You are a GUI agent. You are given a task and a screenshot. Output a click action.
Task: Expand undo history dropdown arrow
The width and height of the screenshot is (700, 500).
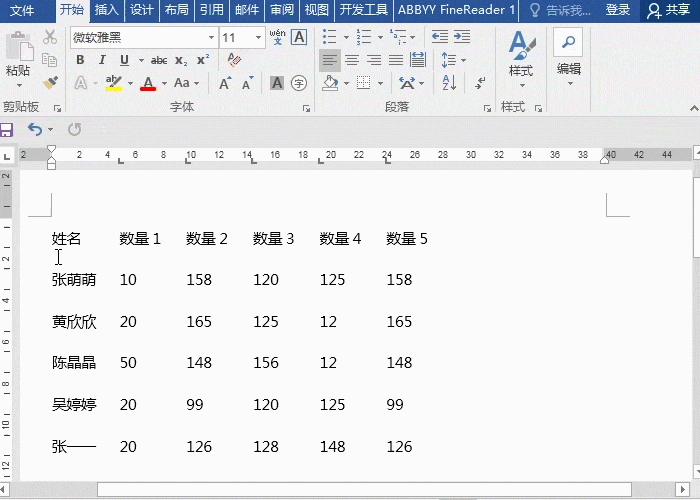coord(50,129)
